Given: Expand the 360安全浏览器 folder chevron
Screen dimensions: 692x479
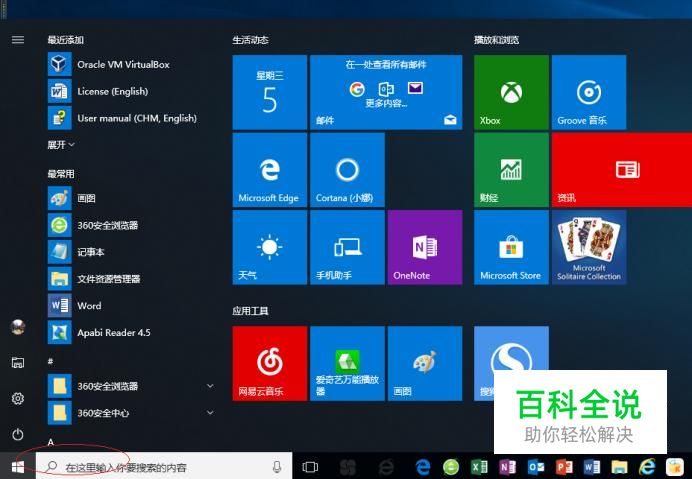Looking at the screenshot, I should pyautogui.click(x=210, y=386).
